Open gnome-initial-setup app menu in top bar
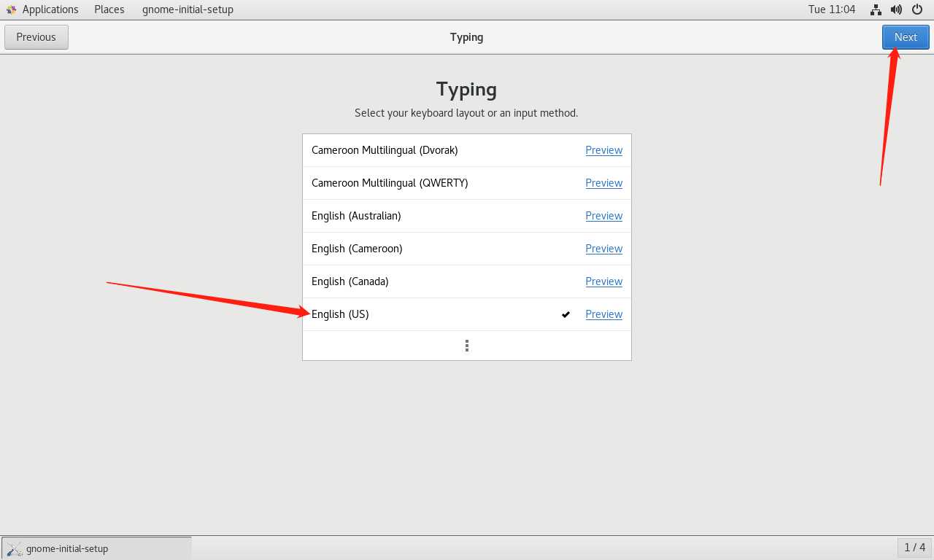Image resolution: width=934 pixels, height=560 pixels. [x=188, y=9]
